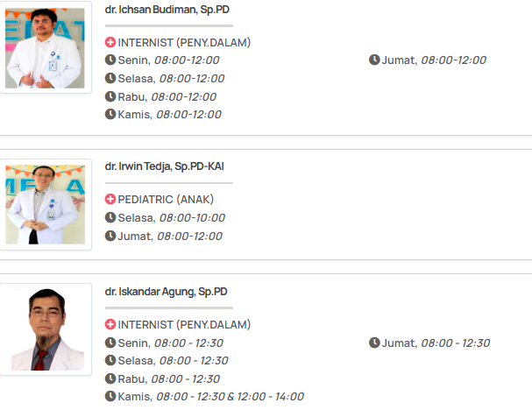The height and width of the screenshot is (417, 532).
Task: Click the clock icon beside Iskandar's Kamis schedule
Action: [x=110, y=397]
